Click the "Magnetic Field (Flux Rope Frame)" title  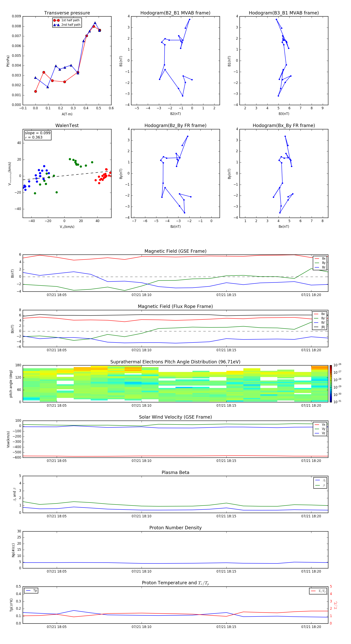coord(175,307)
